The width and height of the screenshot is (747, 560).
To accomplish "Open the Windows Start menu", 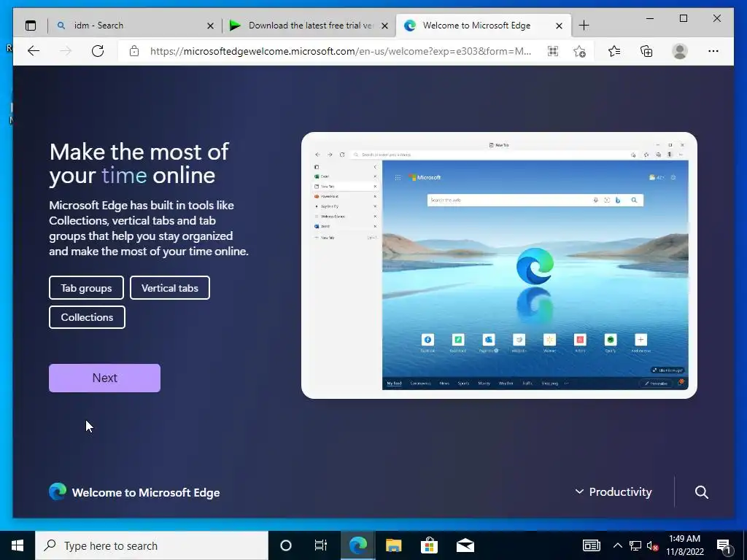I will coord(18,545).
